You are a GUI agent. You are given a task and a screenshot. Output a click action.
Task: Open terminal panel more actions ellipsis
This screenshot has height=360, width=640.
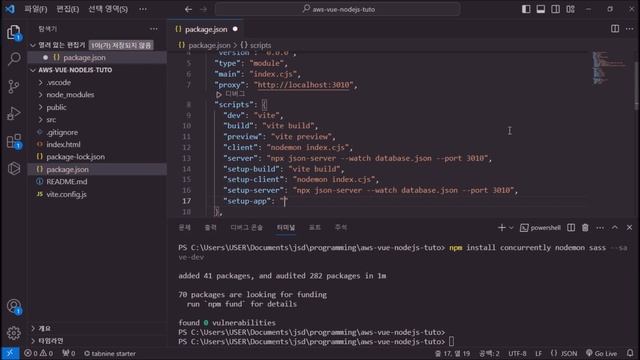pyautogui.click(x=600, y=228)
